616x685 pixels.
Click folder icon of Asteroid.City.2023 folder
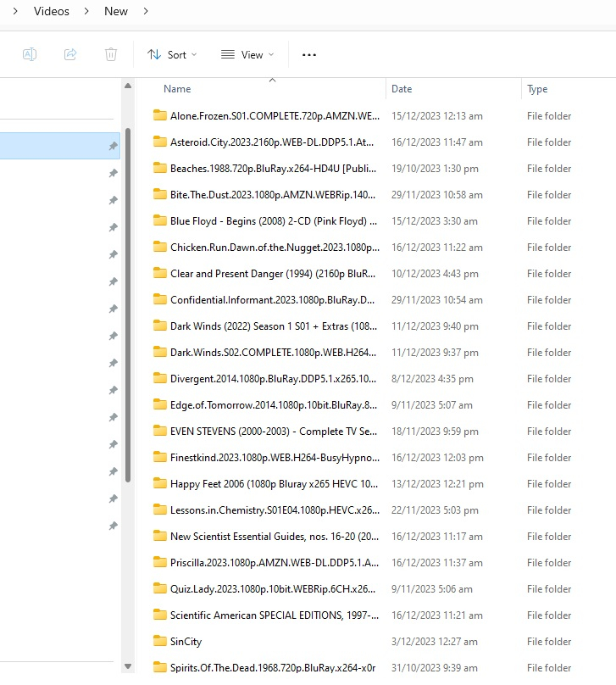(x=160, y=142)
